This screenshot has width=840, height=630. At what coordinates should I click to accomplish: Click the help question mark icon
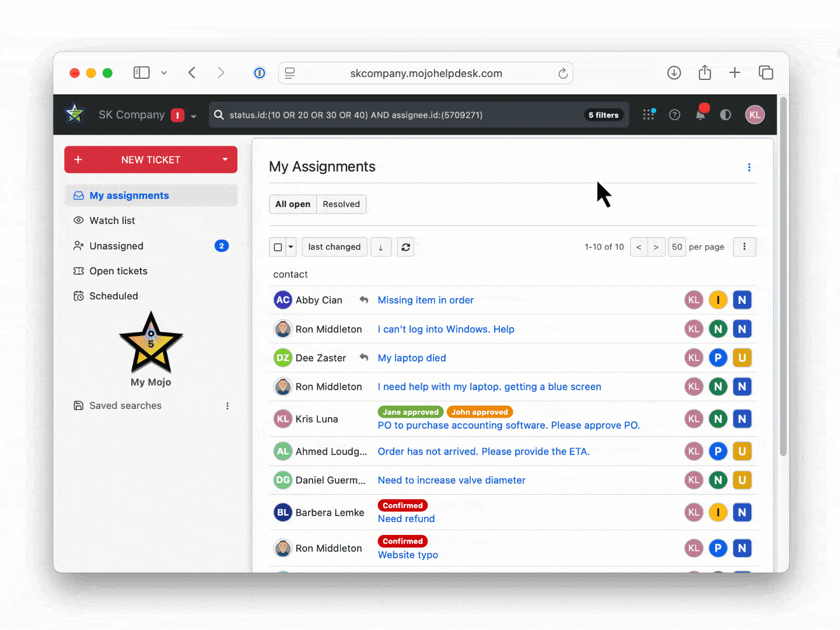(x=674, y=115)
